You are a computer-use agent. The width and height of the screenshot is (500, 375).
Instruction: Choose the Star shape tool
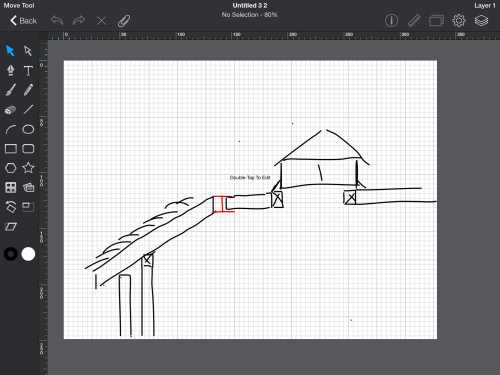[x=28, y=167]
